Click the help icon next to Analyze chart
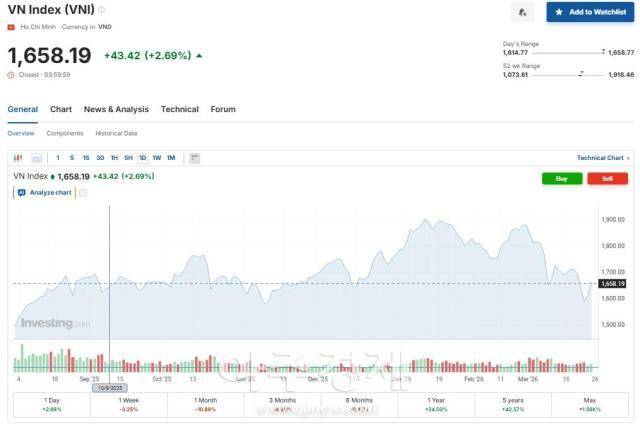 click(x=83, y=192)
